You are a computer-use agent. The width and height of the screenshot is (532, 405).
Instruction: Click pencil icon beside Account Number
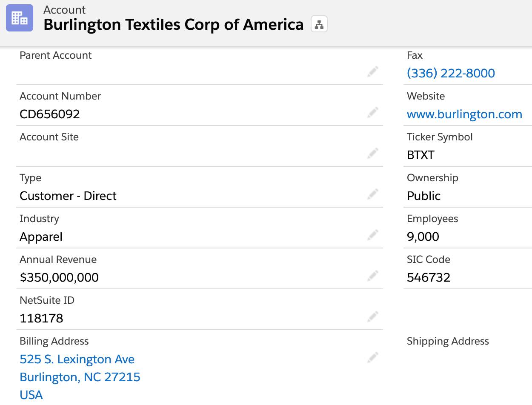tap(373, 113)
